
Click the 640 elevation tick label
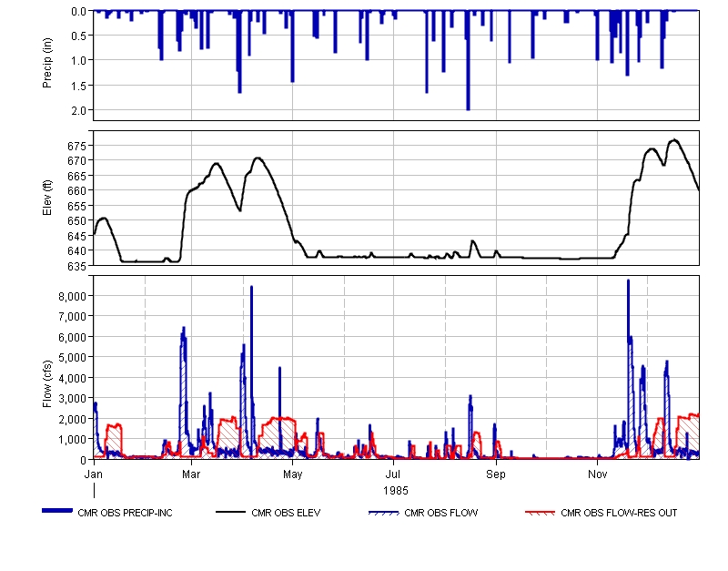[x=77, y=250]
